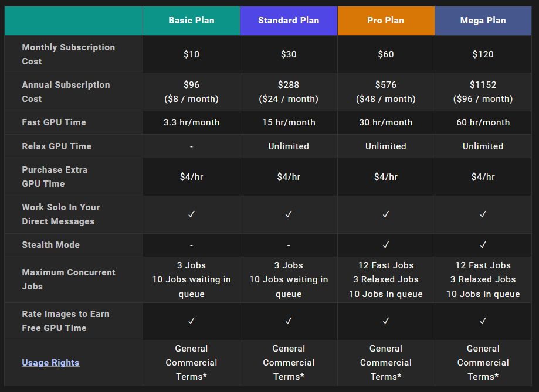This screenshot has height=392, width=539.
Task: Click Basic Plan's Work Solo checkmark
Action: 191,214
